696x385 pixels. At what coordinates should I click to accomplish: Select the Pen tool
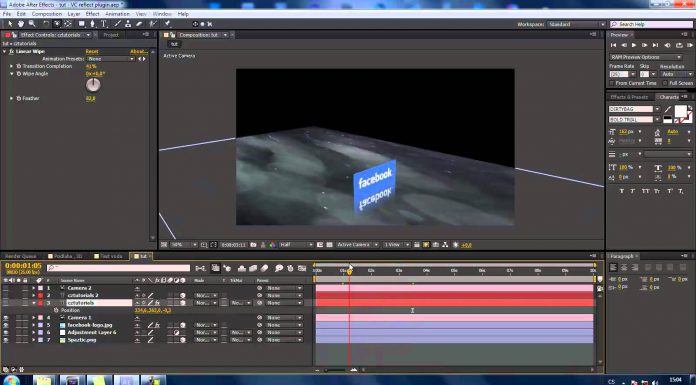93,24
